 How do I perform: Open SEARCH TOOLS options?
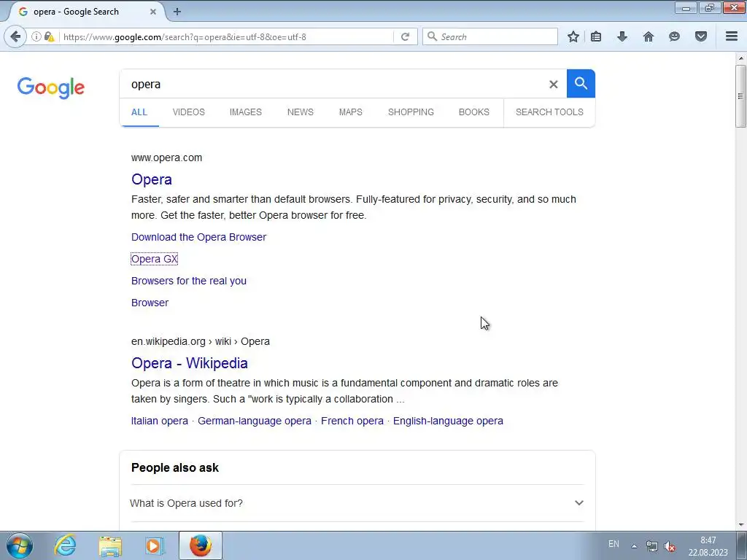[x=549, y=112]
